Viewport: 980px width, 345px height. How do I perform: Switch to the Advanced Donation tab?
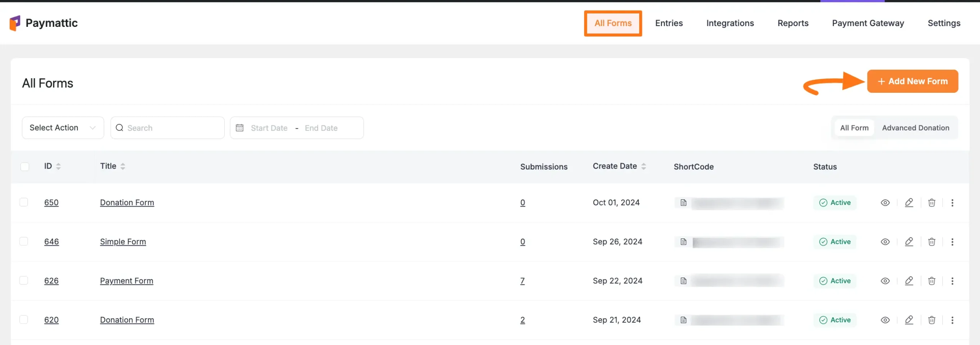pos(915,128)
